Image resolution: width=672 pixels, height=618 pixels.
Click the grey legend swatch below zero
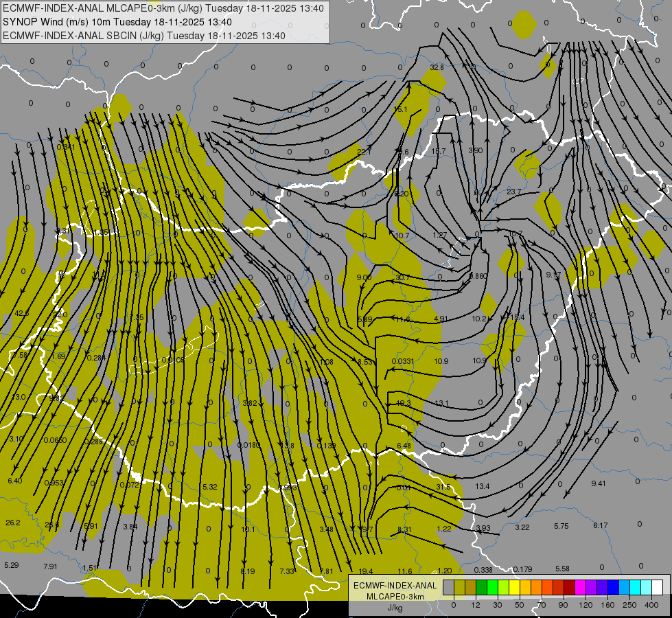pos(448,587)
